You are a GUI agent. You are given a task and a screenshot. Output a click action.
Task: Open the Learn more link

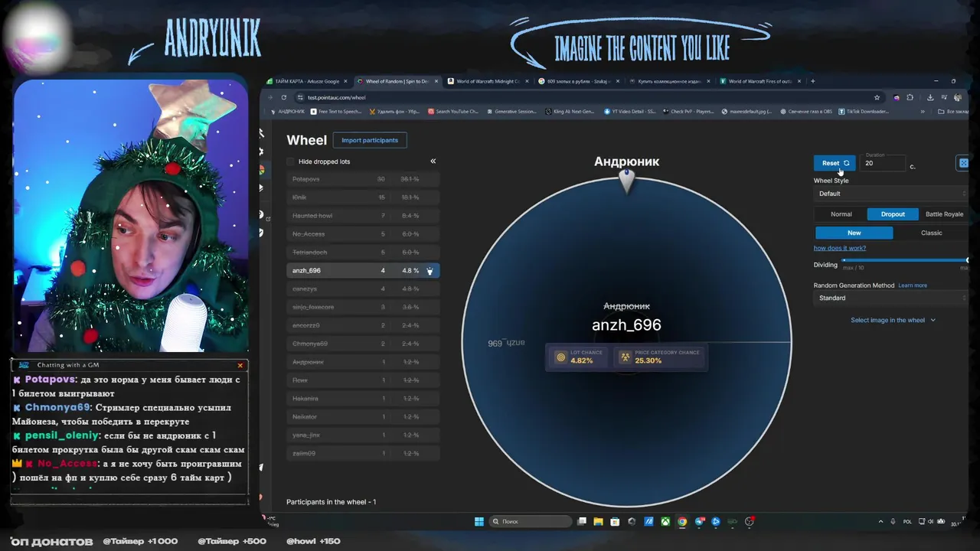(913, 285)
